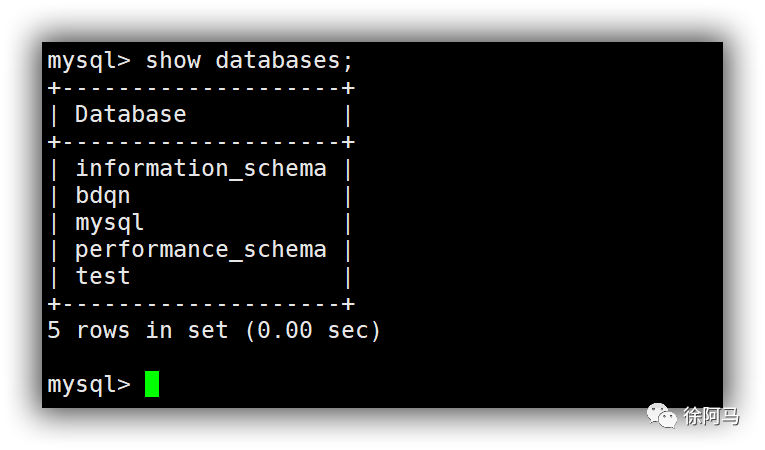
Task: Click the 'show databases;' command text
Action: [x=249, y=61]
